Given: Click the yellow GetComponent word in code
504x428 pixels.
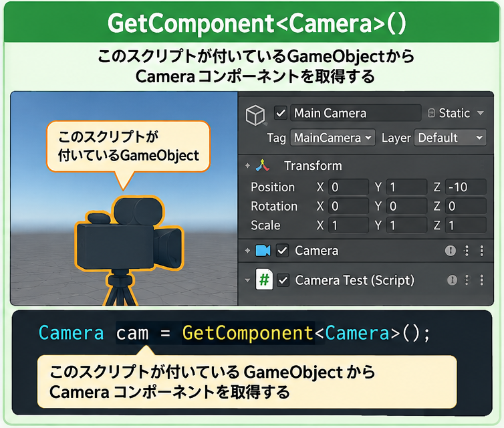Looking at the screenshot, I should pyautogui.click(x=247, y=333).
